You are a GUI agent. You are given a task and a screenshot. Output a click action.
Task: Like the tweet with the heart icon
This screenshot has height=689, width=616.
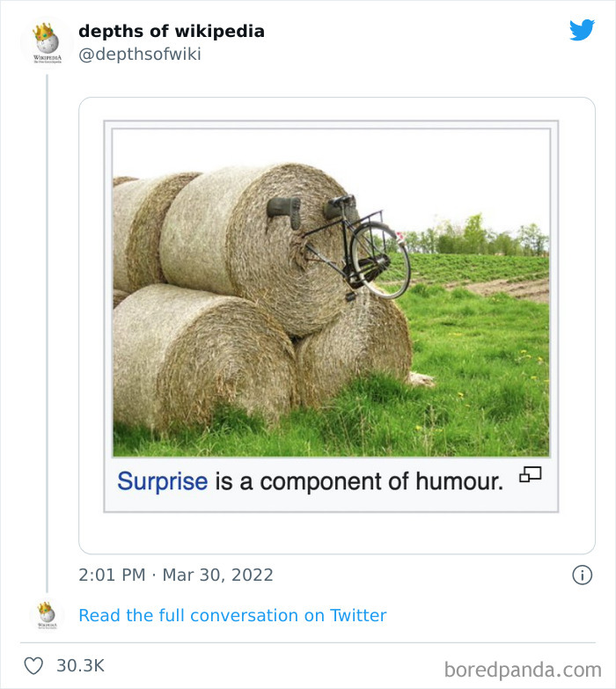point(33,666)
